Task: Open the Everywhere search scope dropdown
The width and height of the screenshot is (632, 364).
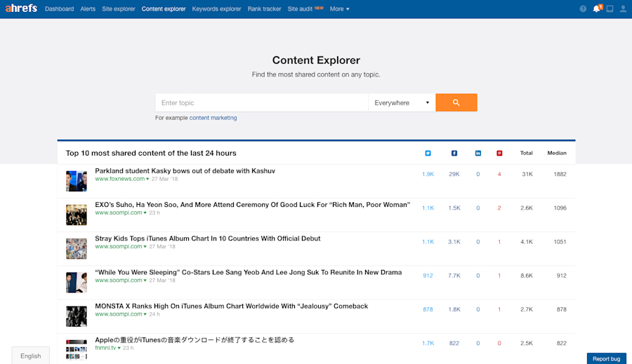Action: (x=402, y=102)
